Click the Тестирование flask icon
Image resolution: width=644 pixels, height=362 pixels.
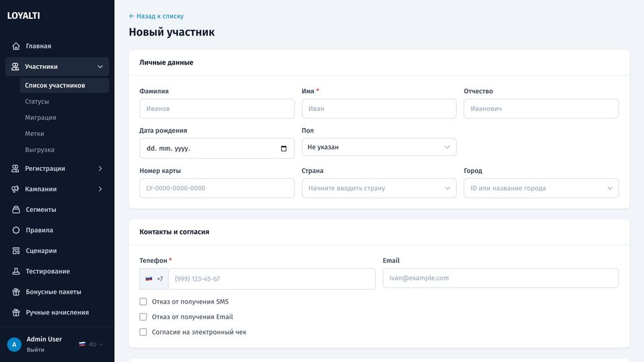16,271
